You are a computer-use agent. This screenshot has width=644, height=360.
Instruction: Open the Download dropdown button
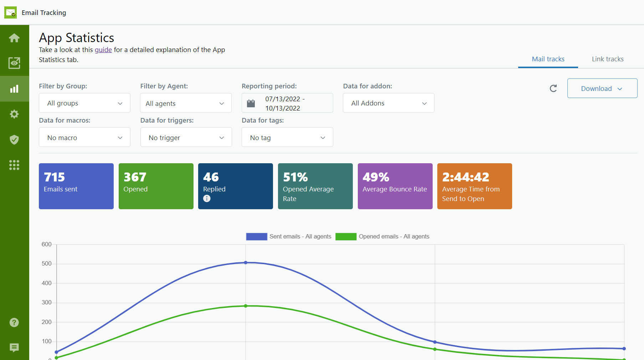(602, 88)
